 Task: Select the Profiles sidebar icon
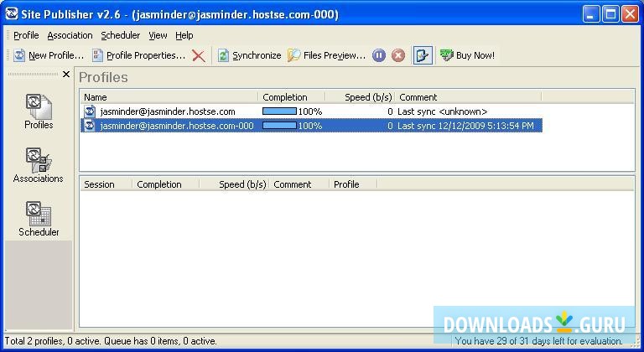pyautogui.click(x=39, y=111)
